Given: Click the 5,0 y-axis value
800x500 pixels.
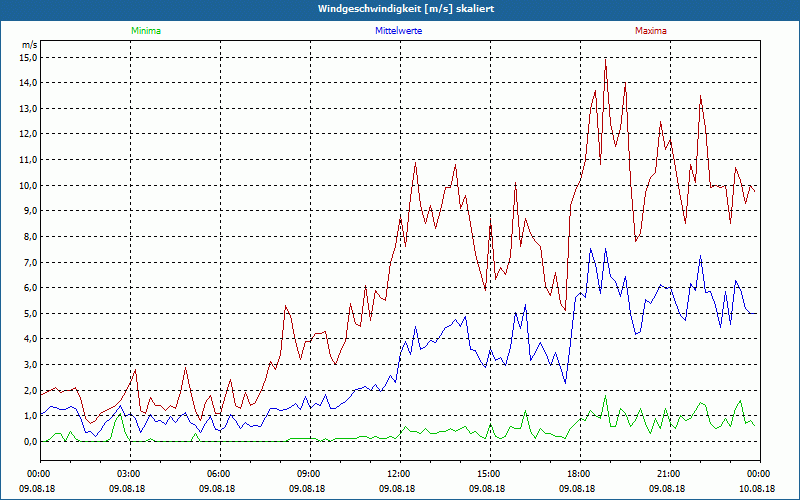Looking at the screenshot, I should [x=30, y=313].
